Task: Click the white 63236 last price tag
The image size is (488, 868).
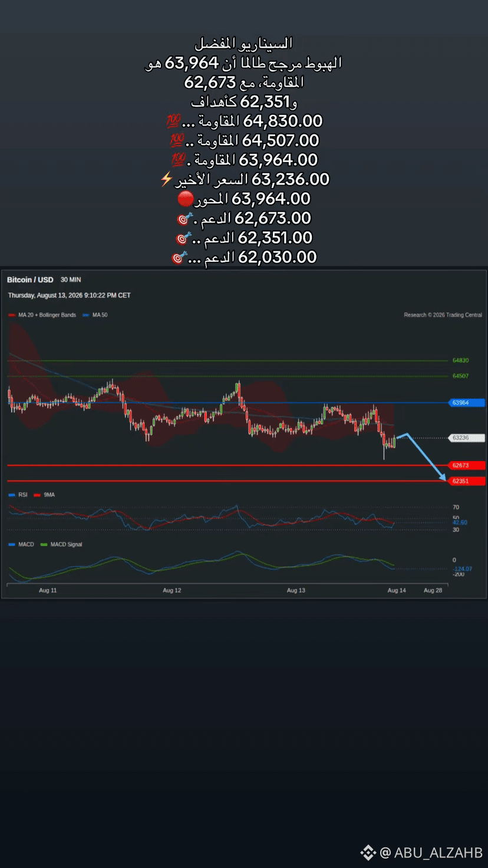Action: [x=466, y=438]
